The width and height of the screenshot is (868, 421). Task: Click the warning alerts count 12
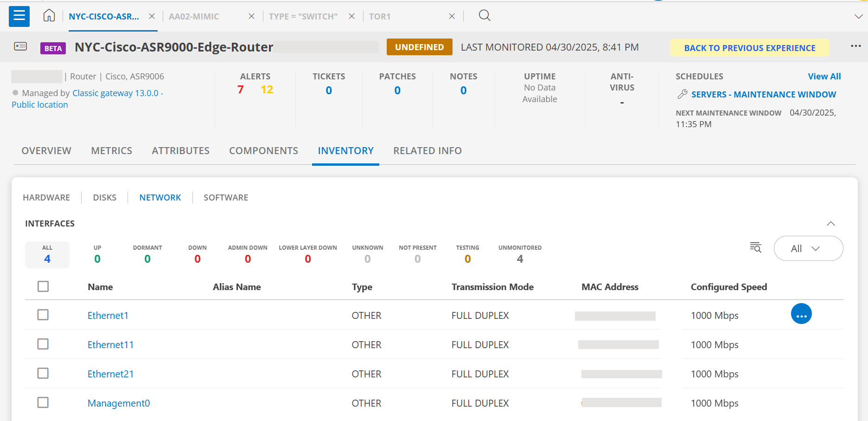click(267, 90)
